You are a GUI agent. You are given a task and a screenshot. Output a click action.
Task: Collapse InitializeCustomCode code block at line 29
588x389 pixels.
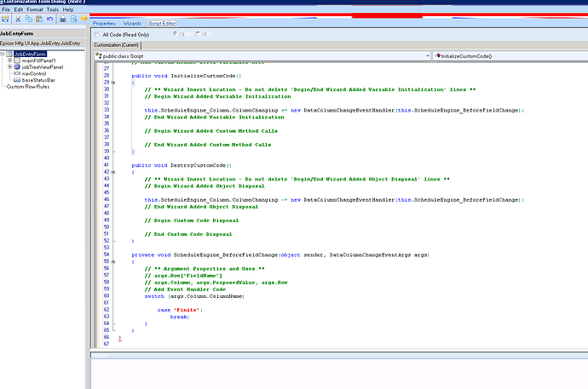[x=113, y=83]
